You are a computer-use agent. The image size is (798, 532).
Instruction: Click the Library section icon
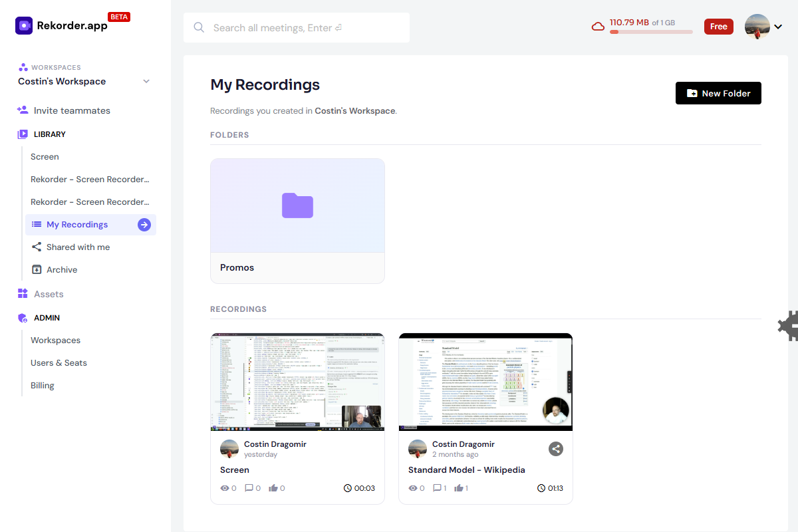tap(23, 134)
